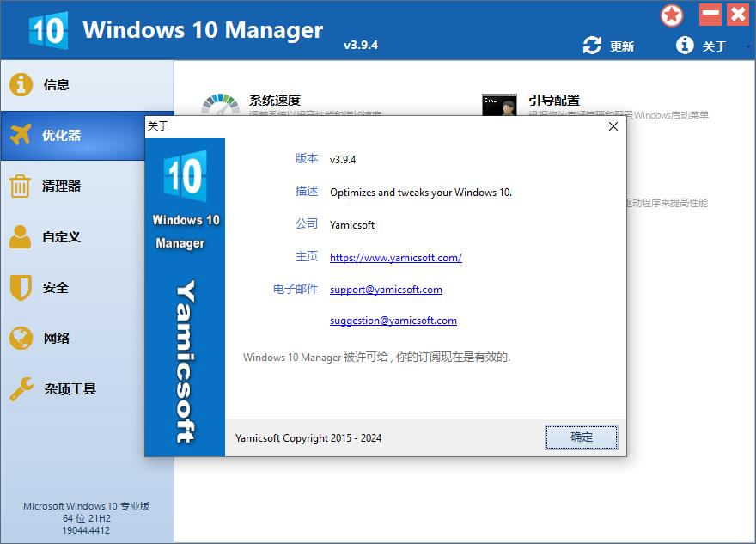The height and width of the screenshot is (544, 756).
Task: Click the refresh arrows icon for 更新
Action: tap(592, 46)
